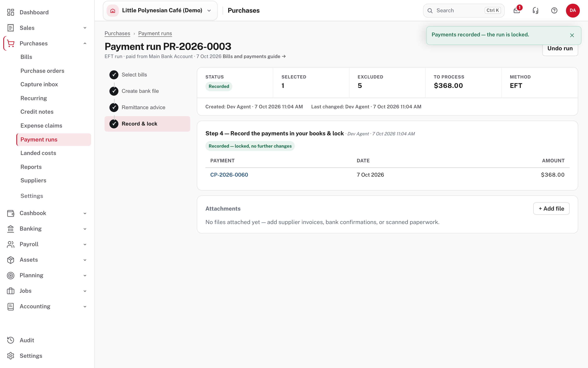Click the Payment runs breadcrumb
Viewport: 588px width, 368px height.
pos(155,33)
